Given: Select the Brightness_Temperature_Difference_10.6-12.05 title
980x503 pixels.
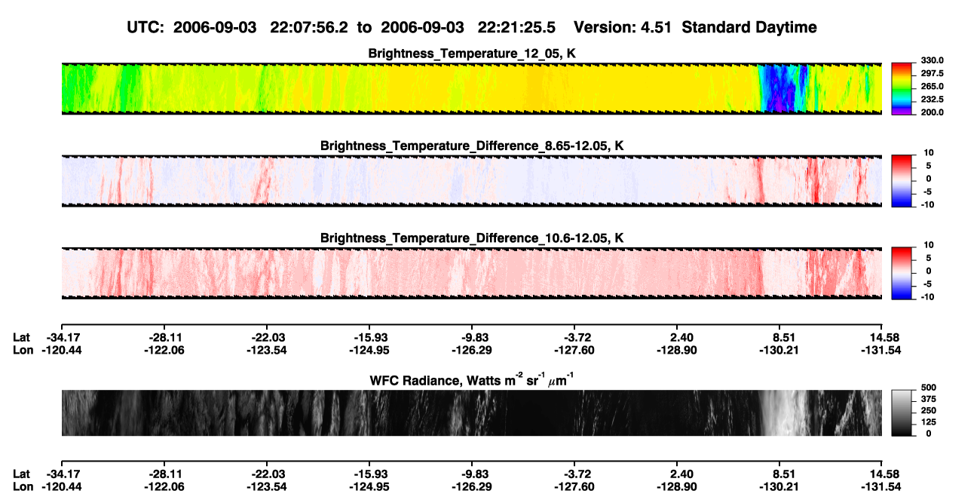Looking at the screenshot, I should [472, 238].
